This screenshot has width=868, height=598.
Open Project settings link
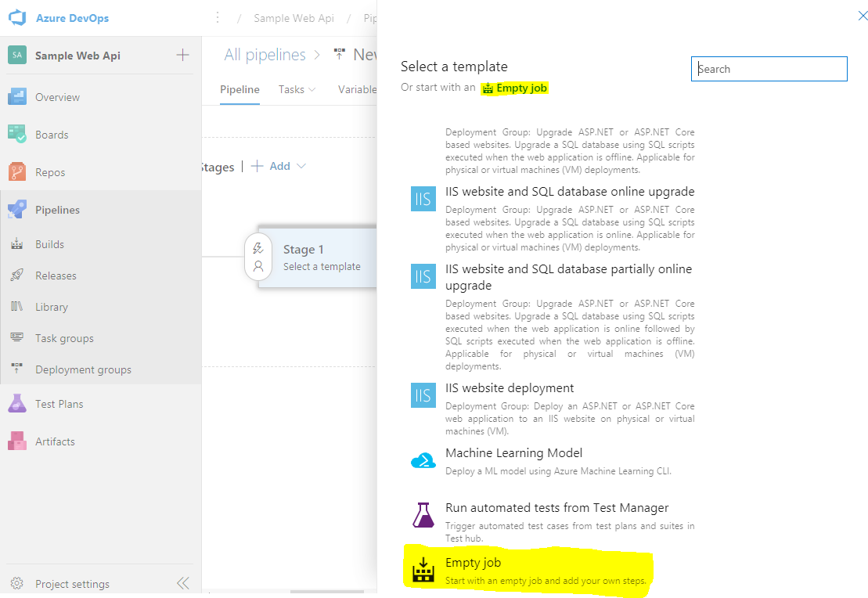click(73, 584)
